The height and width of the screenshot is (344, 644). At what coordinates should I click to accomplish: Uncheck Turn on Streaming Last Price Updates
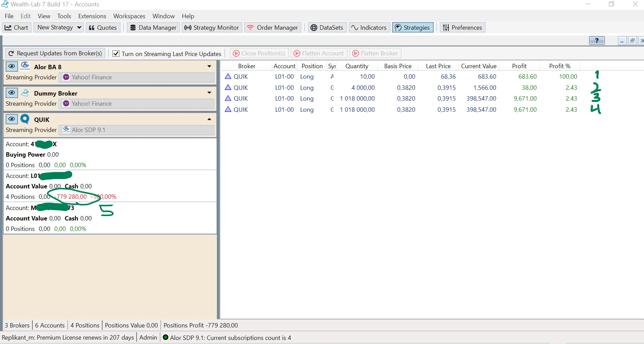116,54
